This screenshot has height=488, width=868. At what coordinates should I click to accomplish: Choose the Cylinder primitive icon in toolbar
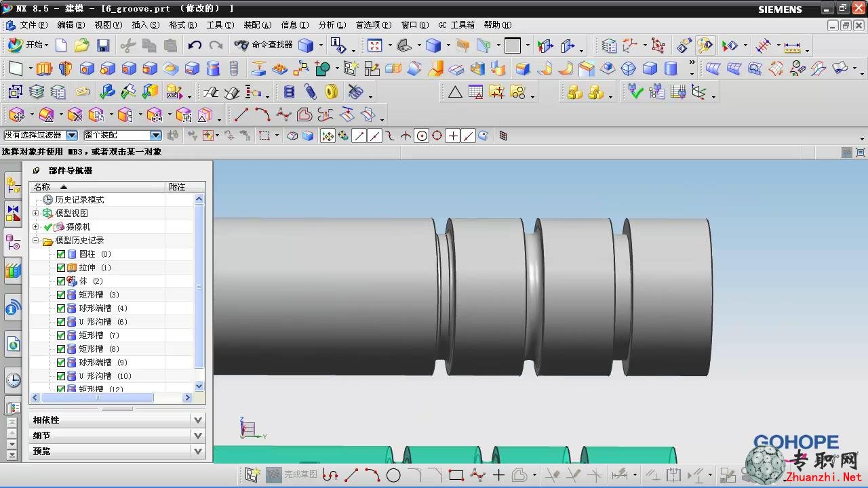point(671,68)
